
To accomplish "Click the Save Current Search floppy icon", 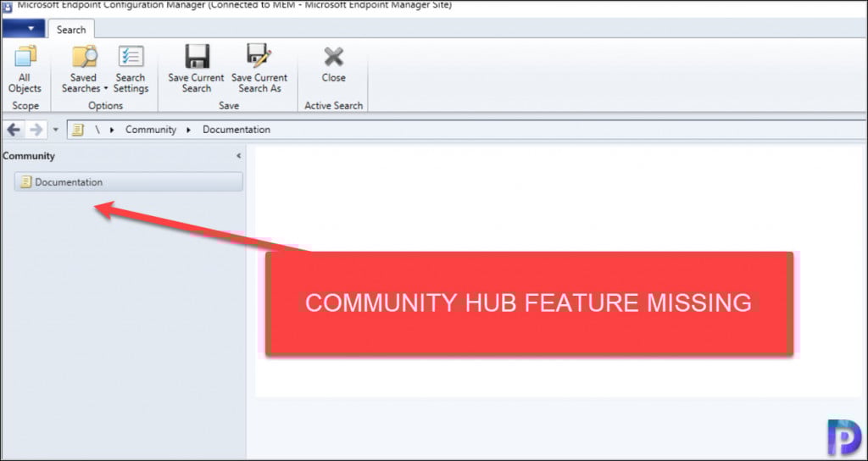I will pyautogui.click(x=197, y=57).
